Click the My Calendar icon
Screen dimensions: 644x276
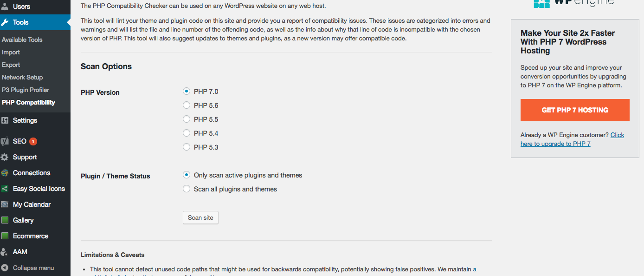(x=5, y=204)
